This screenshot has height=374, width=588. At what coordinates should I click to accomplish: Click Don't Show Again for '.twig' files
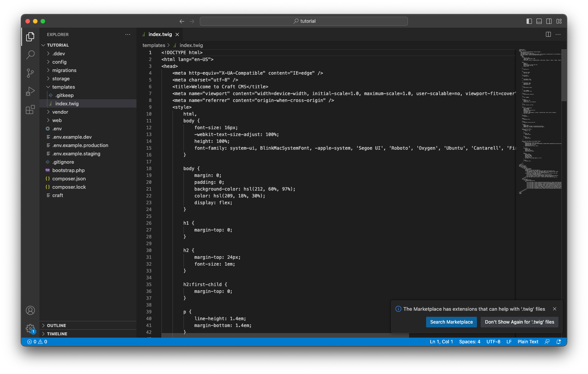pyautogui.click(x=519, y=322)
